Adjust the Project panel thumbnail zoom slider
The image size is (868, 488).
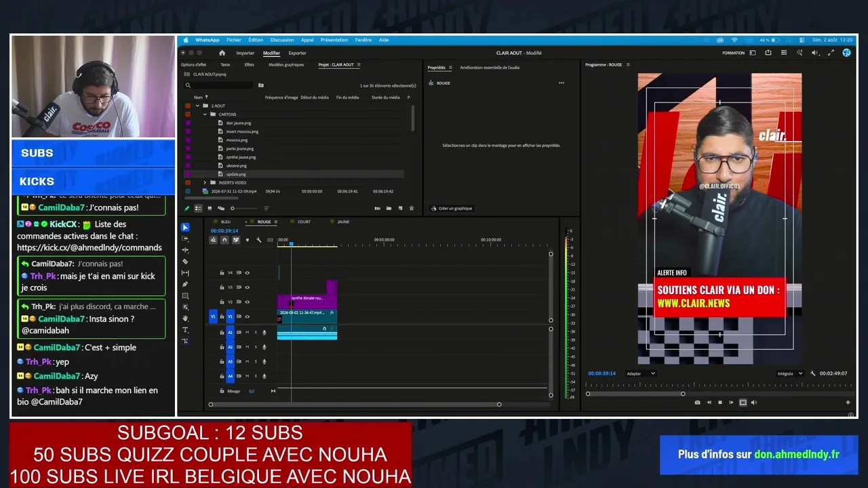tap(233, 208)
